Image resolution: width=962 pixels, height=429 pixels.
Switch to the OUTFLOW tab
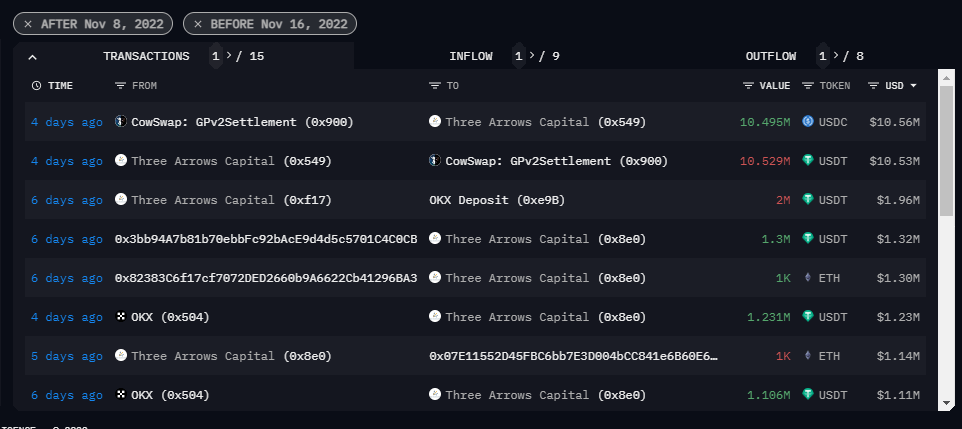771,56
